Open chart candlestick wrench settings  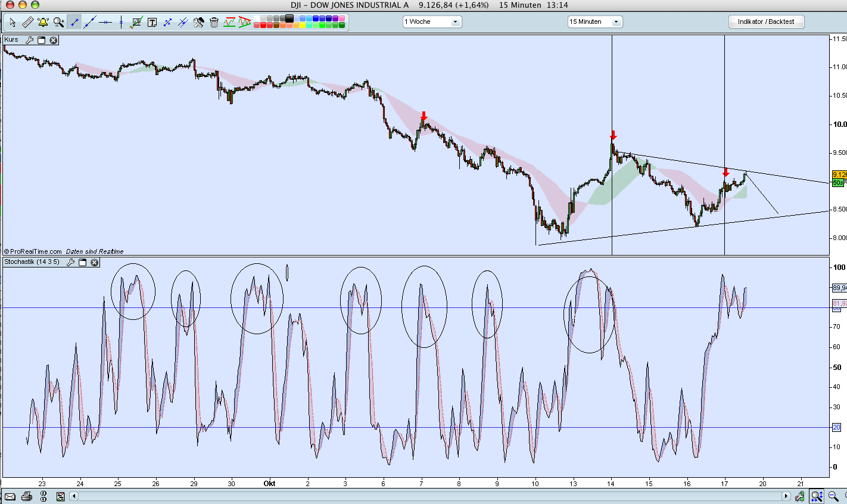tap(799, 496)
